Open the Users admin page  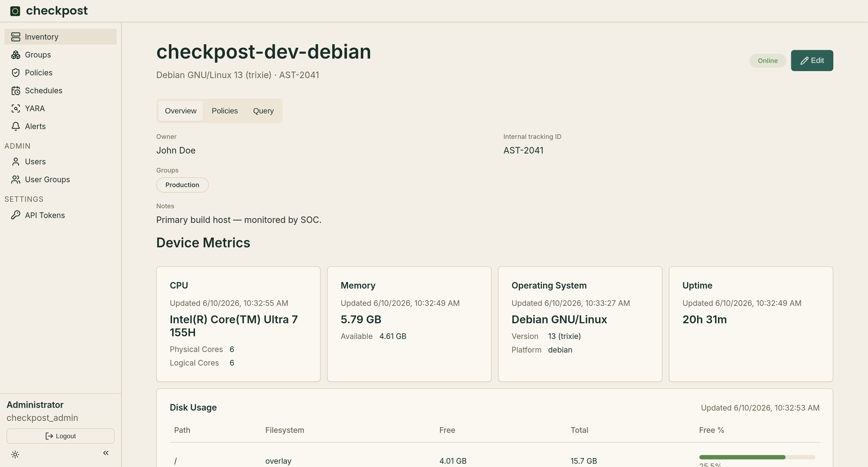pos(60,161)
